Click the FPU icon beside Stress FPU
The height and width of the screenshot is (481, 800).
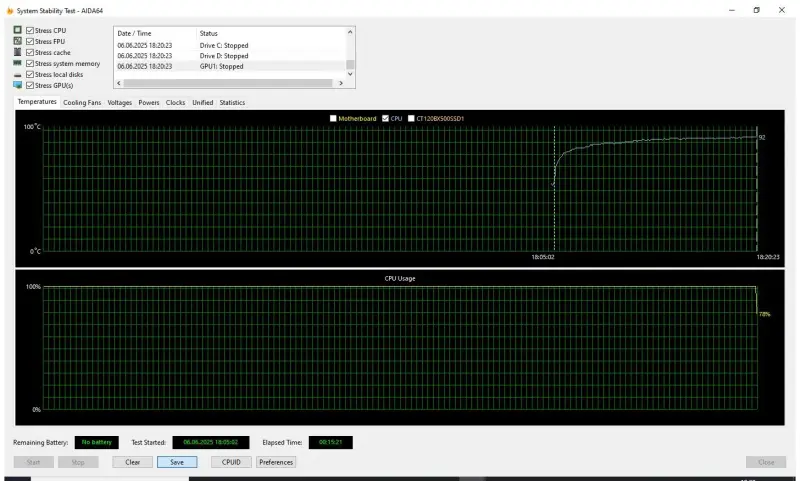point(17,41)
